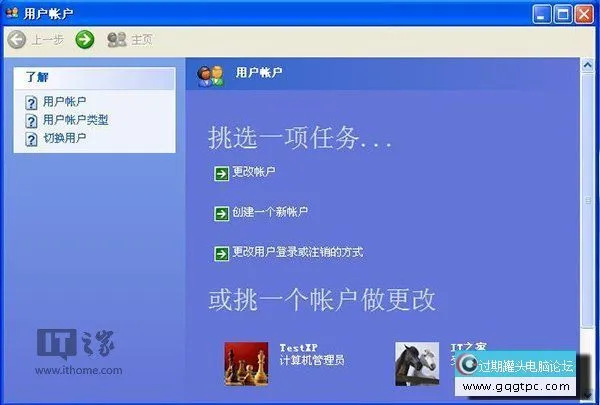Click the vertical scrollbar up arrow
600x405 pixels.
pyautogui.click(x=587, y=65)
